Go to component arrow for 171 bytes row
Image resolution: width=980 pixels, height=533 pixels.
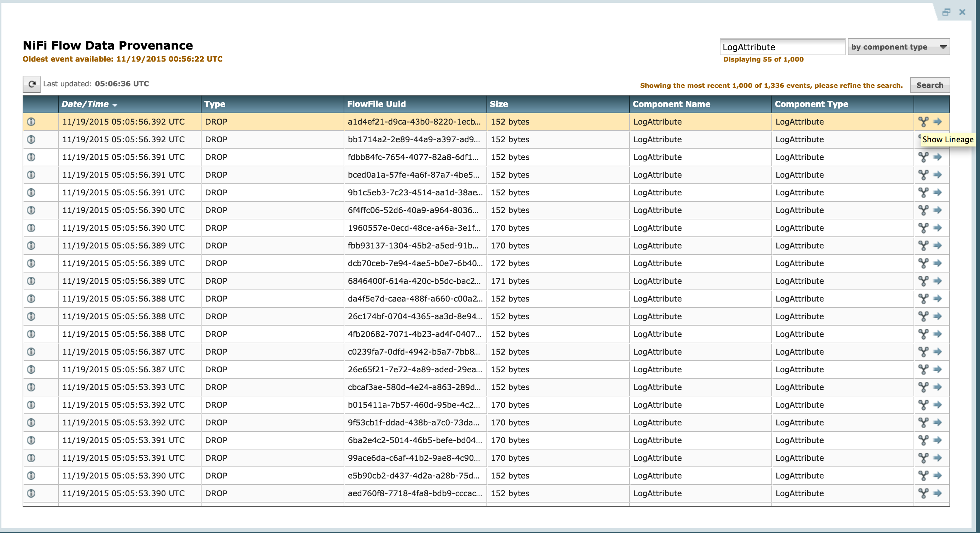(x=938, y=281)
